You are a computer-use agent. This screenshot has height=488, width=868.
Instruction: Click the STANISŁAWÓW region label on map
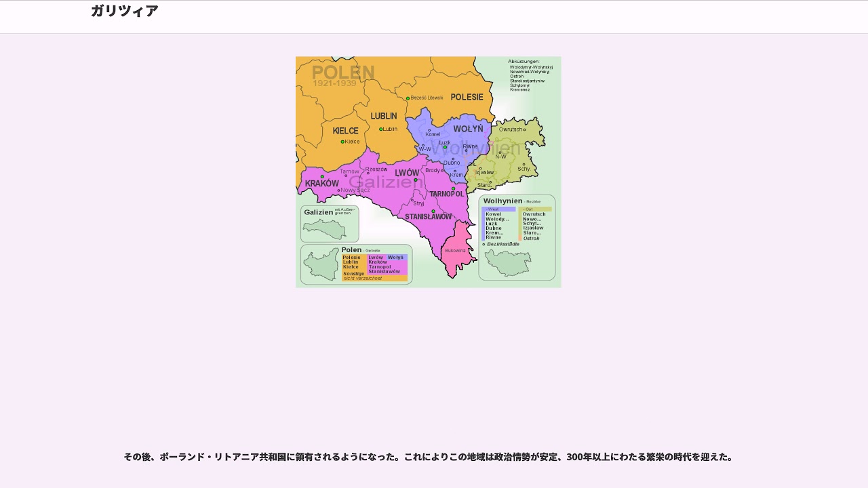[428, 217]
